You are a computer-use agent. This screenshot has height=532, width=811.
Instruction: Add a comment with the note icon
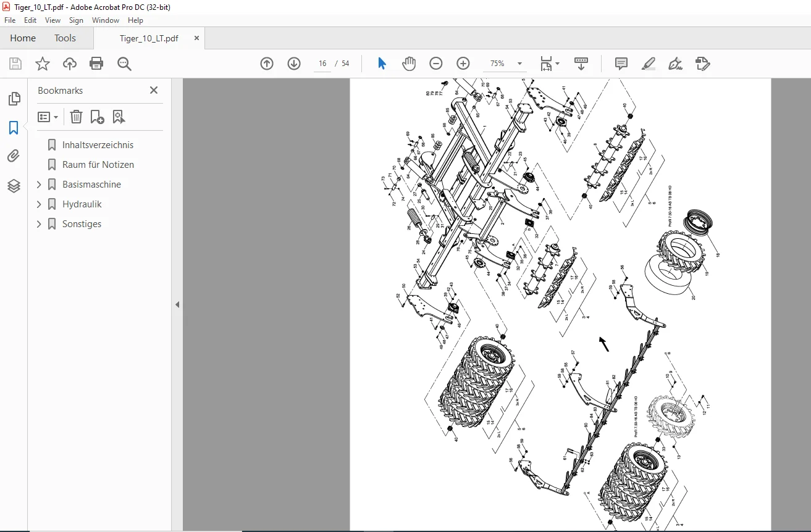[x=621, y=64]
